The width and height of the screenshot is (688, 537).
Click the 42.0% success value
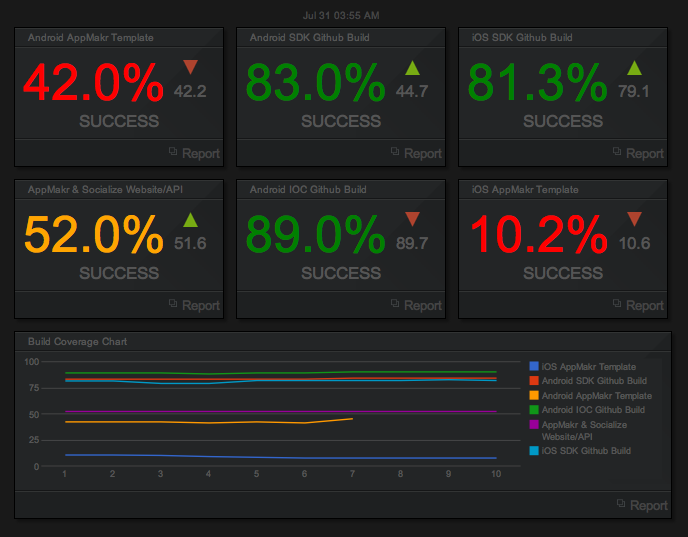pos(93,83)
